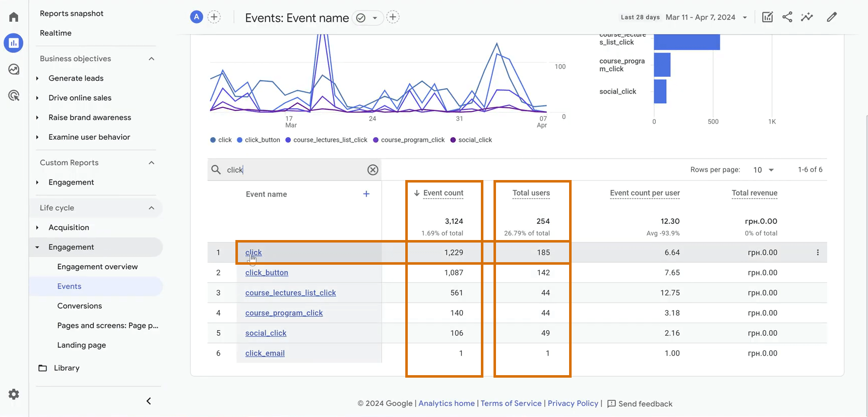
Task: Collapse the Custom Reports section
Action: coord(151,163)
